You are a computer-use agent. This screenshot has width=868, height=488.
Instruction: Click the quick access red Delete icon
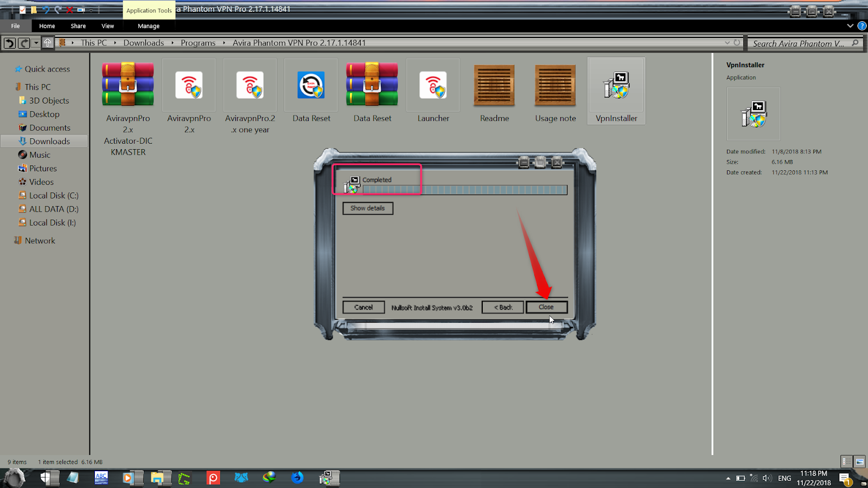pyautogui.click(x=69, y=10)
